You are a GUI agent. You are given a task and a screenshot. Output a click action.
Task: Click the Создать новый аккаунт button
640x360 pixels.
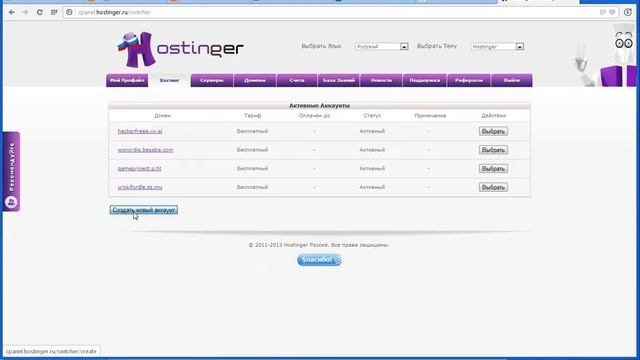point(144,210)
